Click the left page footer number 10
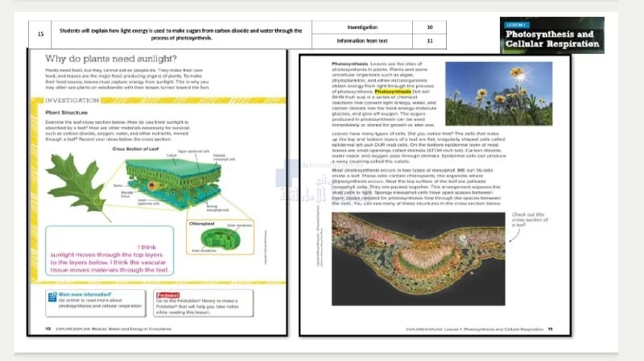The width and height of the screenshot is (644, 361). (x=48, y=329)
